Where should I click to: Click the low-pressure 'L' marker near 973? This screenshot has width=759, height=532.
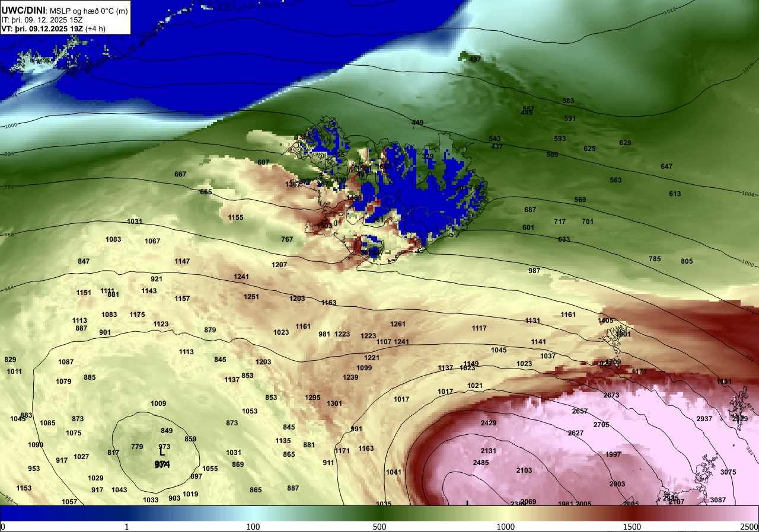(x=162, y=453)
